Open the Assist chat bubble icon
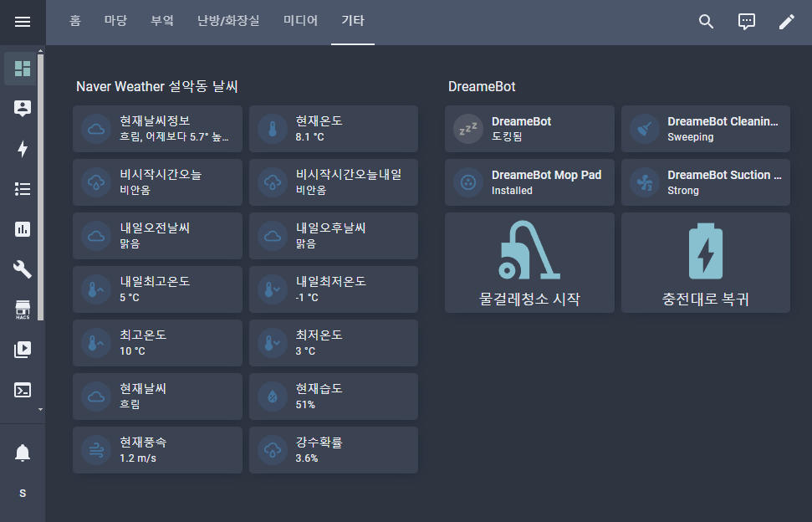812x522 pixels. (746, 22)
